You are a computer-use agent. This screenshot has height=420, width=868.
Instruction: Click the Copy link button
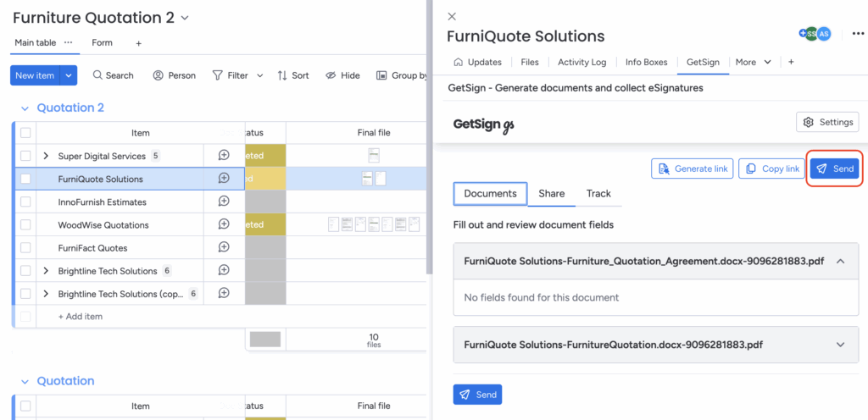pos(772,169)
